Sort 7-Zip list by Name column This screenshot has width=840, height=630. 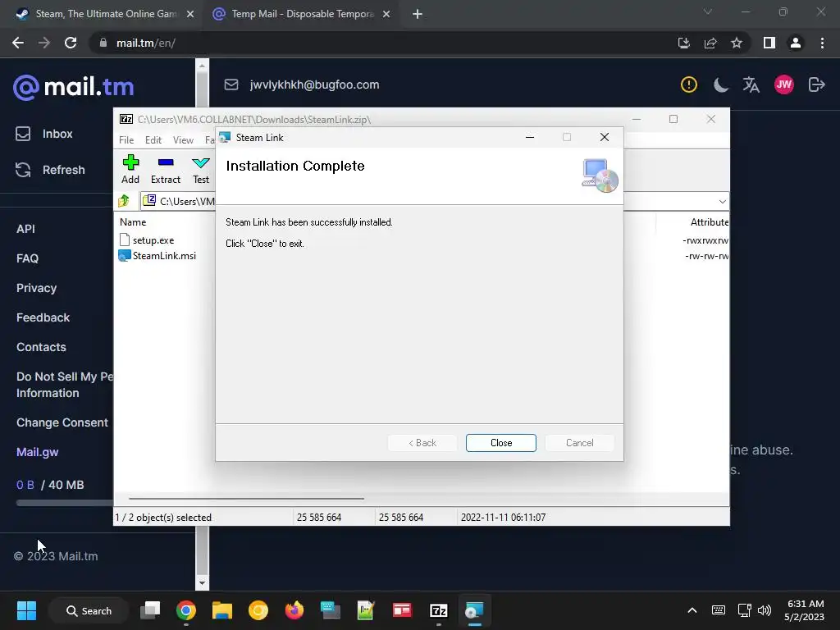pos(133,221)
